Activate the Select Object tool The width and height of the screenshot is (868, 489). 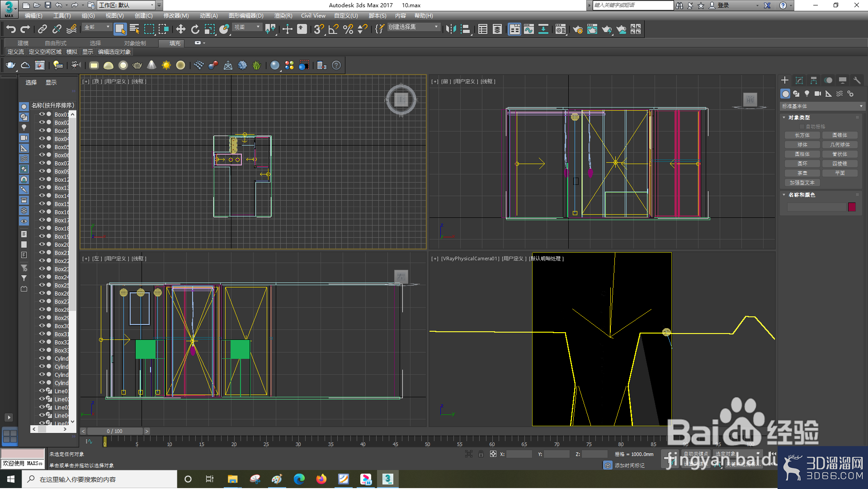click(120, 29)
